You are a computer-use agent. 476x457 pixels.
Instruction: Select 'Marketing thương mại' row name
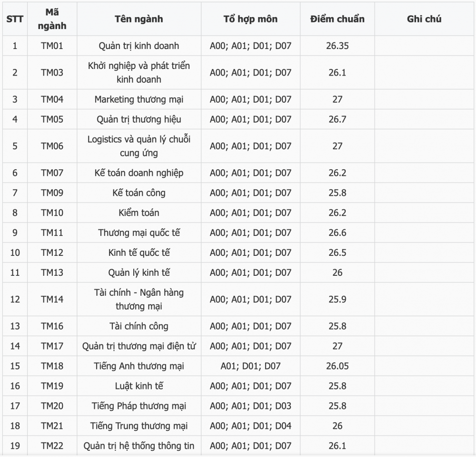(139, 99)
